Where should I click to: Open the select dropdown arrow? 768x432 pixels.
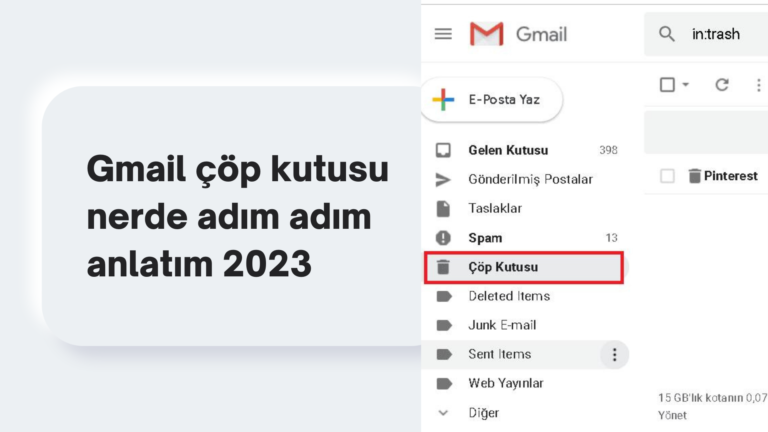coord(686,85)
